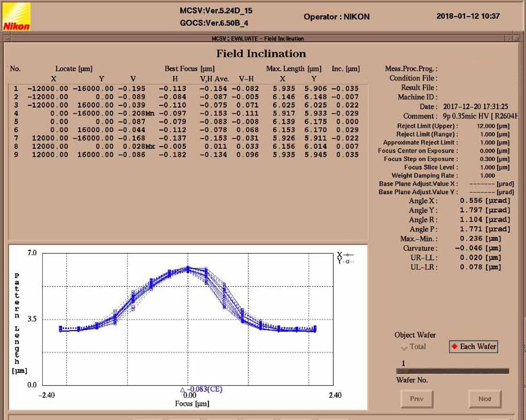Screen dimensions: 526x420
Task: Click the timestamp 2018-01-12 10:37
Action: pyautogui.click(x=468, y=16)
